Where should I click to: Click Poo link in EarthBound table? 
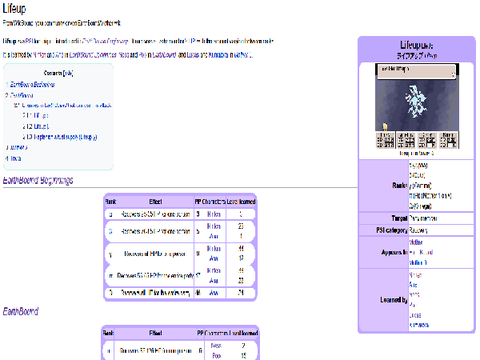[x=216, y=356]
